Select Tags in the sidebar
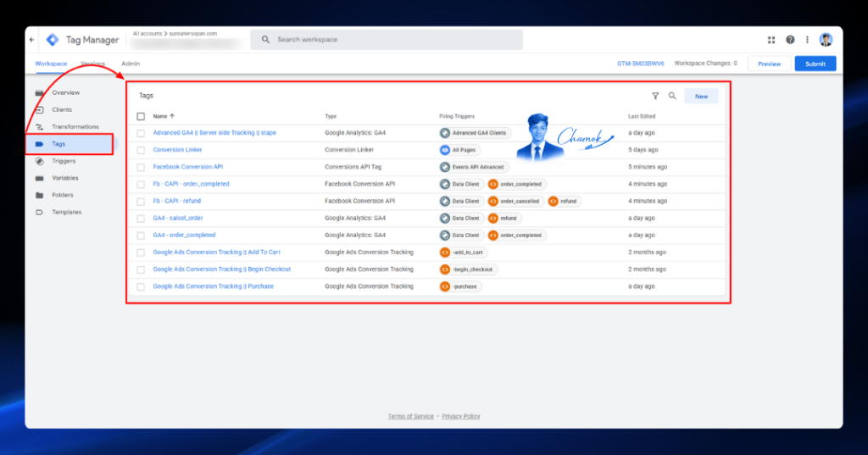Image resolution: width=868 pixels, height=455 pixels. 70,144
